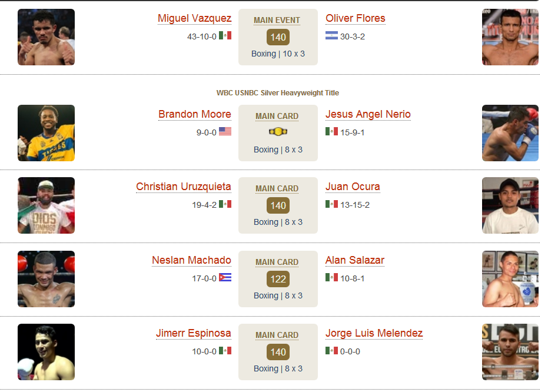Click Jimerr Espinosa's photo thumbnail
This screenshot has width=548, height=392.
coord(46,352)
